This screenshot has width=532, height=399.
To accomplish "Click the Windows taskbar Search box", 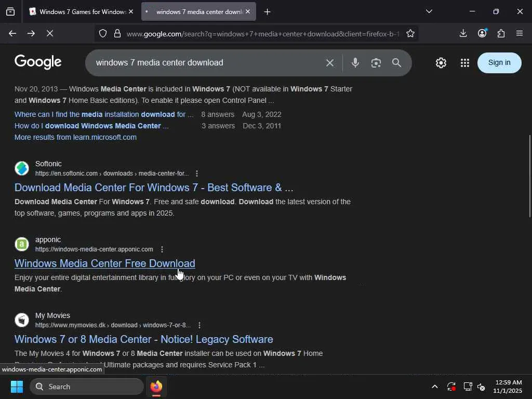I will point(87,387).
